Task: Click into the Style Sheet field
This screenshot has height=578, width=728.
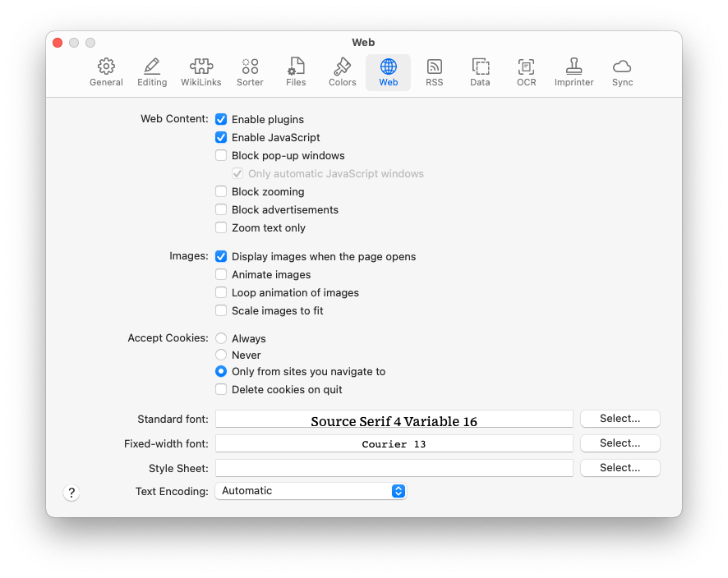Action: click(x=394, y=468)
